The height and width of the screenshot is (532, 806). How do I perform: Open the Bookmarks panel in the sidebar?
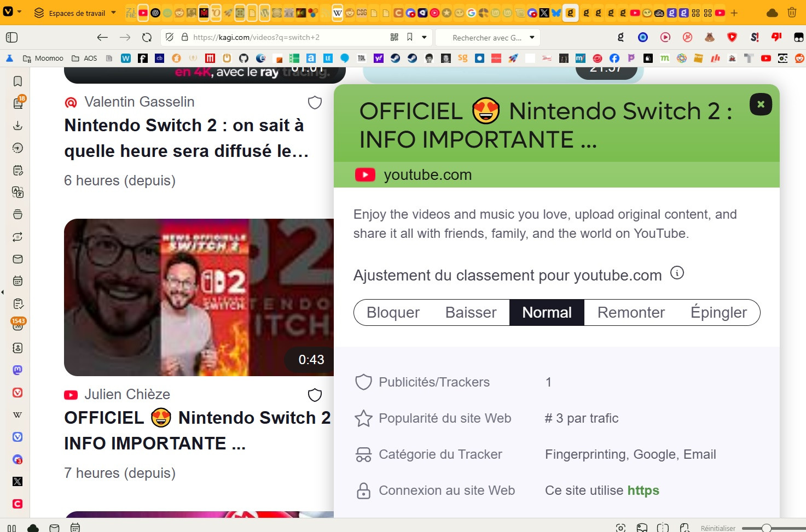(x=18, y=81)
